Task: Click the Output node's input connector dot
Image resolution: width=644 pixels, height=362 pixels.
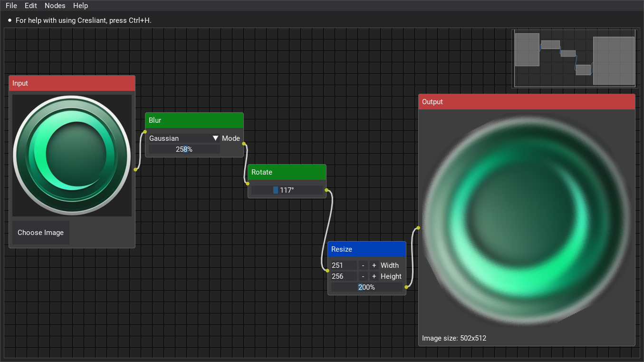Action: [418, 228]
